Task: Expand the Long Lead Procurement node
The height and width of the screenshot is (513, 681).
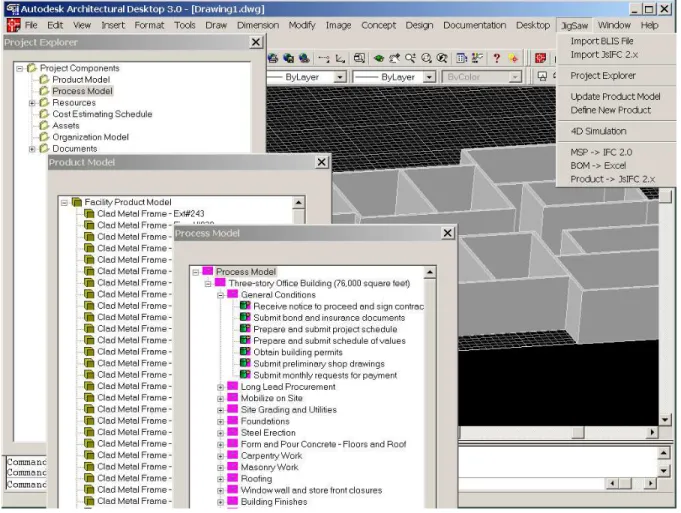Action: (x=220, y=387)
